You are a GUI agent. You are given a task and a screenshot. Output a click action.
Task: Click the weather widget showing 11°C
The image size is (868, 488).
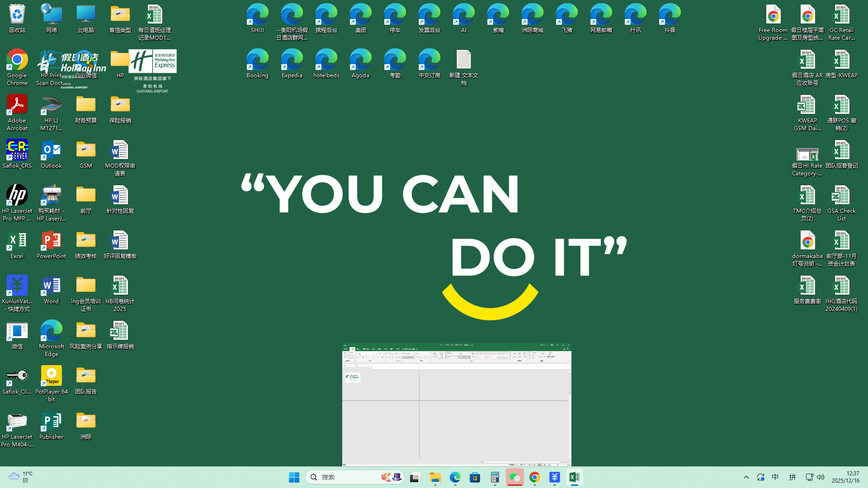tap(20, 477)
